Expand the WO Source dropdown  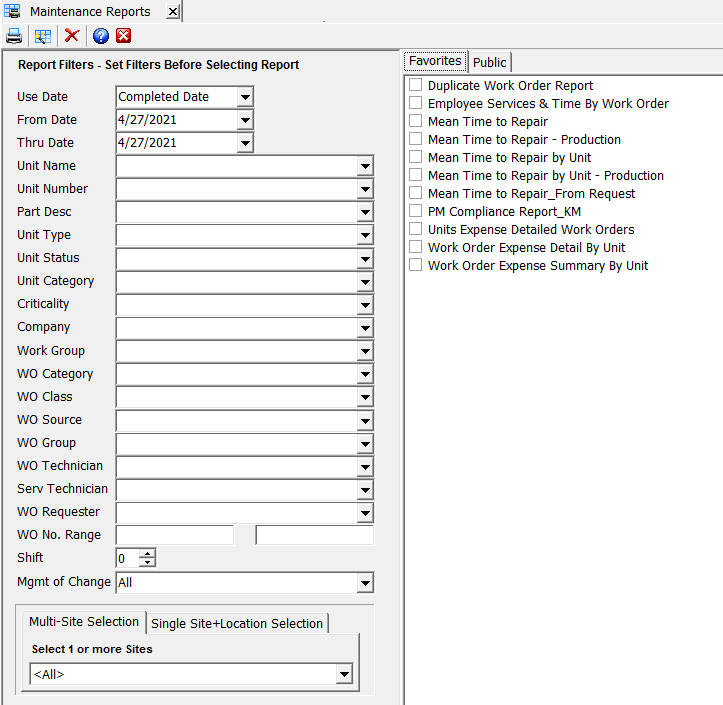click(x=365, y=421)
